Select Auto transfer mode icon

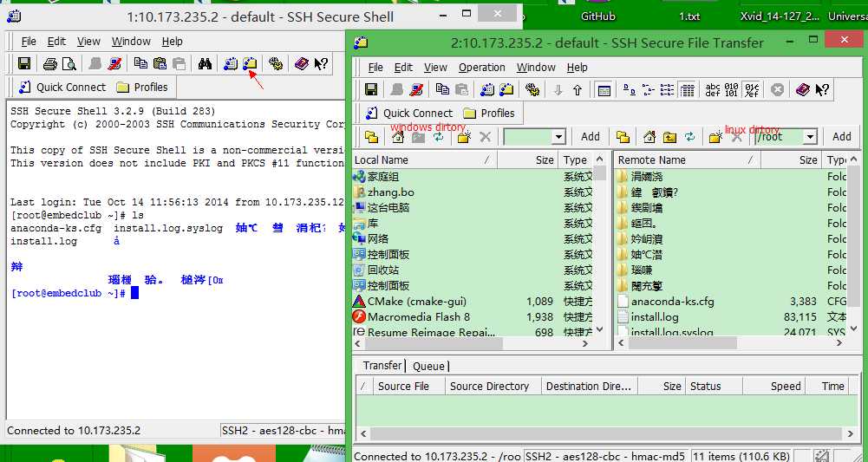(x=752, y=89)
